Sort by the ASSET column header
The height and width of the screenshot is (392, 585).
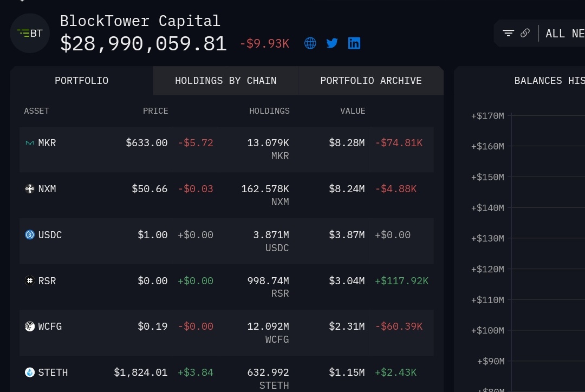[x=37, y=111]
